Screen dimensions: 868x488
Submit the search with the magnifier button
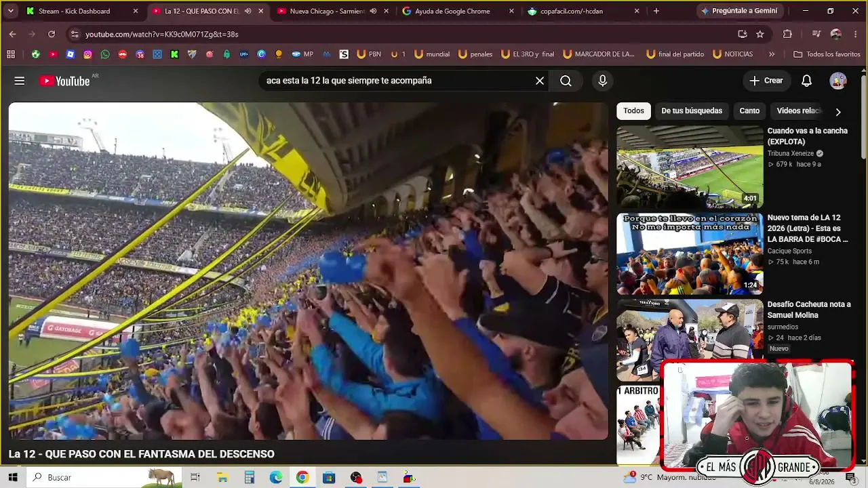[x=566, y=81]
